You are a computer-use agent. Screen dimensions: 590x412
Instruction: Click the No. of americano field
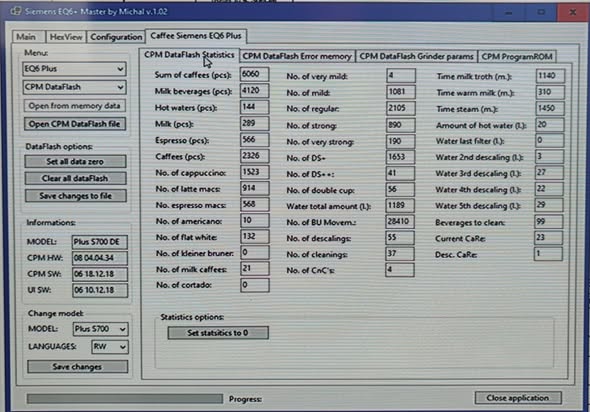pyautogui.click(x=254, y=220)
